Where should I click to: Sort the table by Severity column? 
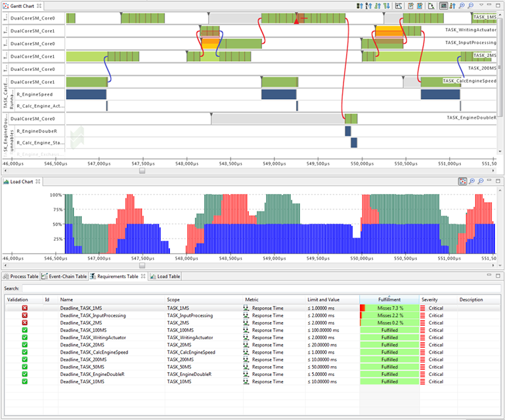tap(429, 299)
